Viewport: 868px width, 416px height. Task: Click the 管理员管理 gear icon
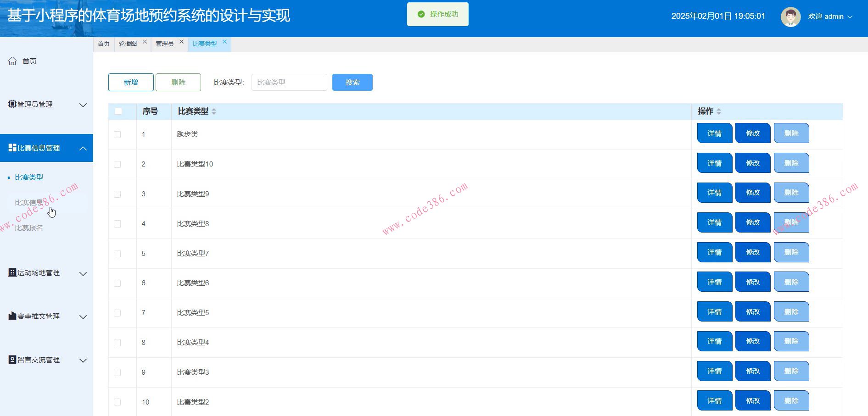click(x=11, y=104)
